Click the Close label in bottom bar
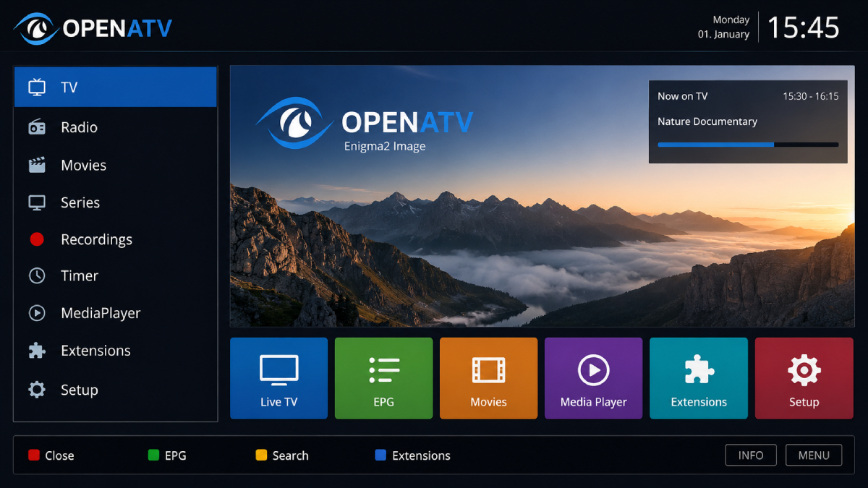Screen dimensions: 868x488 (59, 455)
